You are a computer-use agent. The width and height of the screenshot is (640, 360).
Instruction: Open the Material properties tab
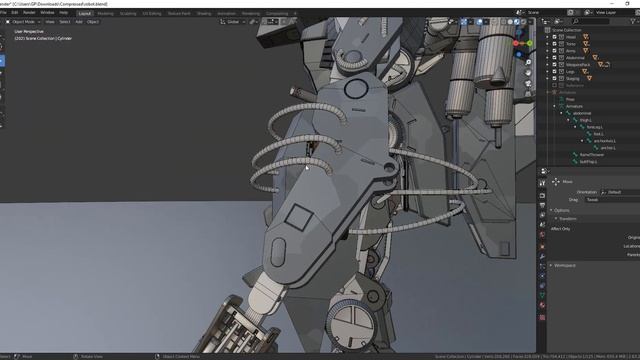tap(542, 305)
